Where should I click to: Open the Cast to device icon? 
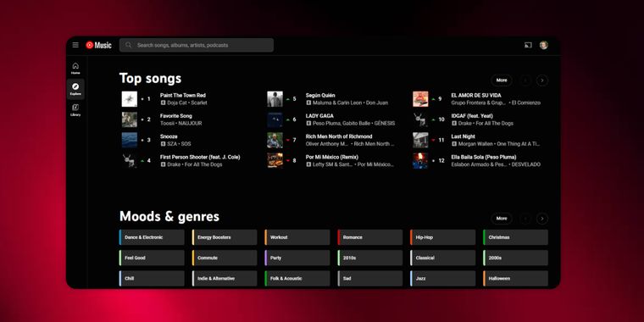coord(528,45)
